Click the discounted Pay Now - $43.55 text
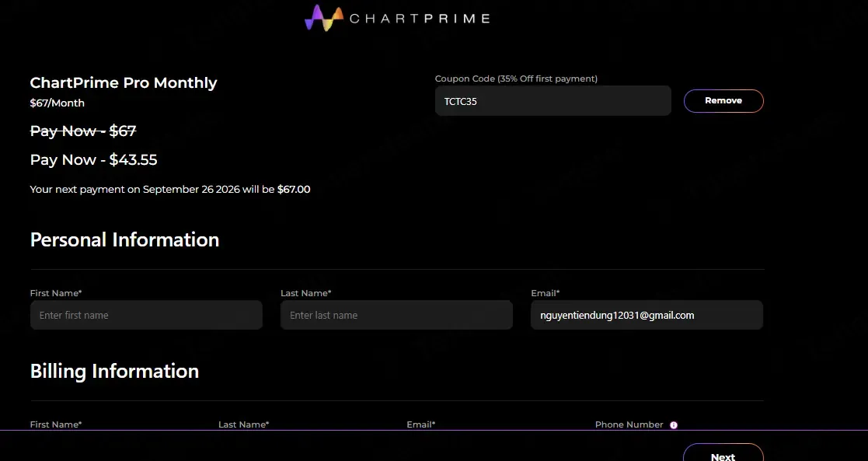Viewport: 868px width, 461px height. (x=93, y=159)
